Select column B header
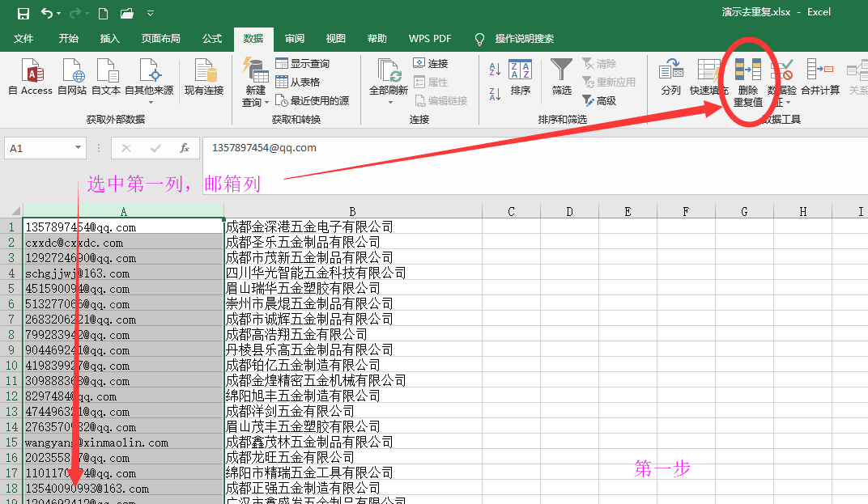Image resolution: width=868 pixels, height=504 pixels. coord(353,211)
